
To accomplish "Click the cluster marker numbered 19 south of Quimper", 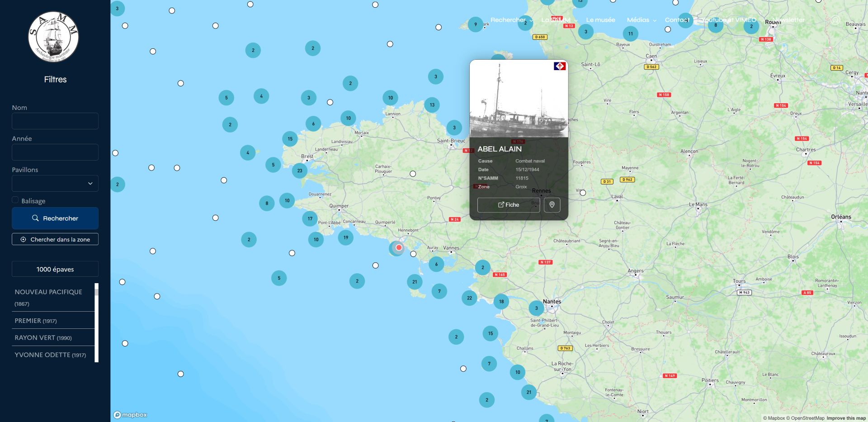I will [346, 237].
